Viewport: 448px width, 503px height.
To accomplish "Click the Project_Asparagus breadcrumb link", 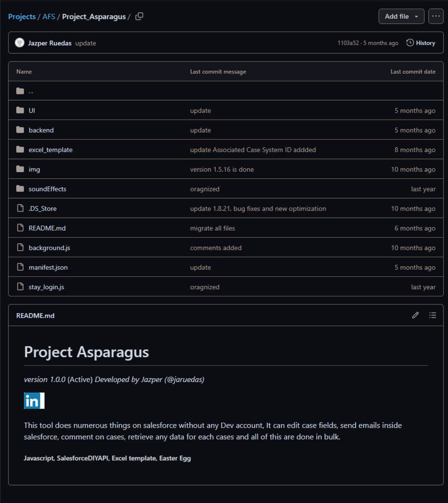I will click(93, 16).
